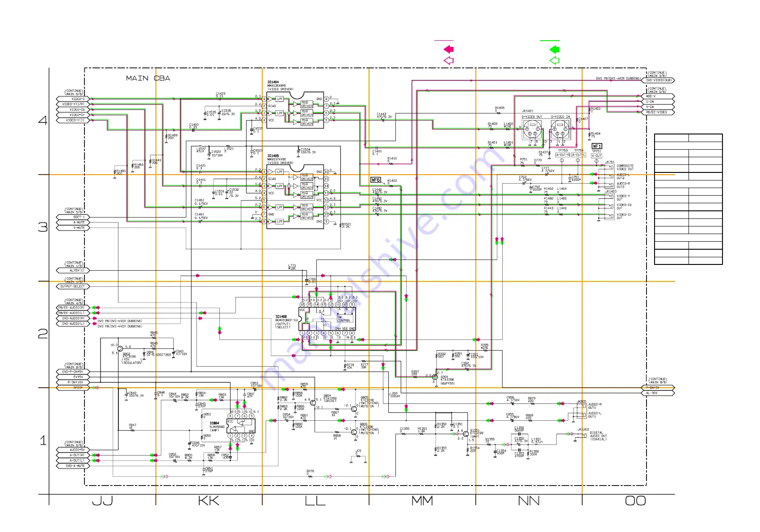Select the C-IN signal tag

pyautogui.click(x=659, y=102)
